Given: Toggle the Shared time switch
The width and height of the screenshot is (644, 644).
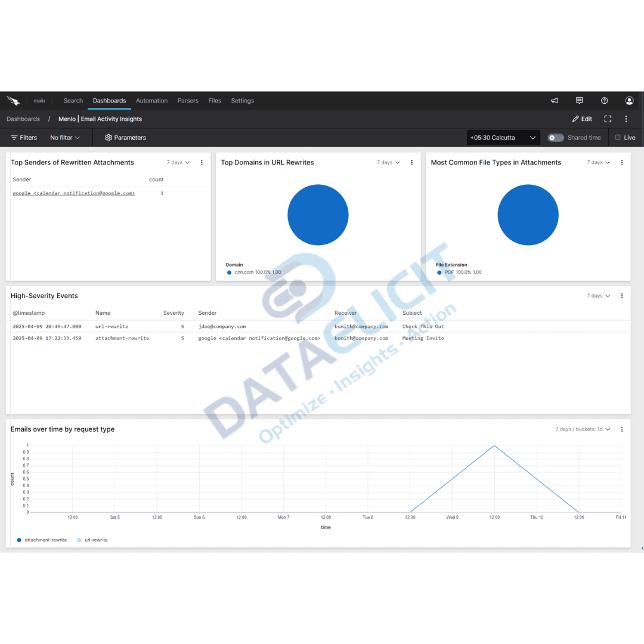Looking at the screenshot, I should tap(555, 137).
